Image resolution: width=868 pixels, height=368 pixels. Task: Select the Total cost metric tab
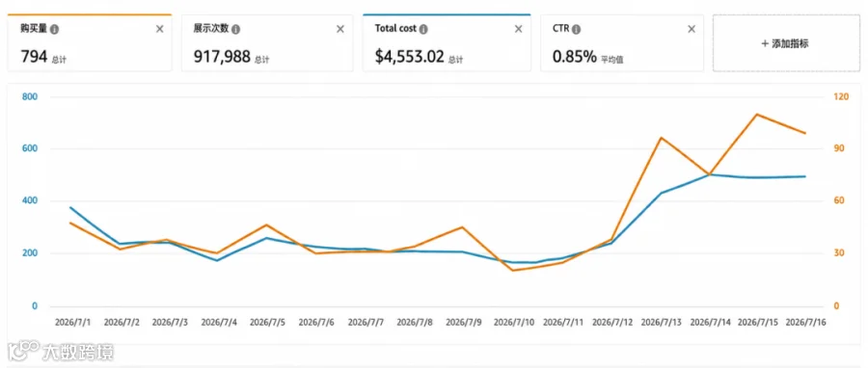(447, 43)
